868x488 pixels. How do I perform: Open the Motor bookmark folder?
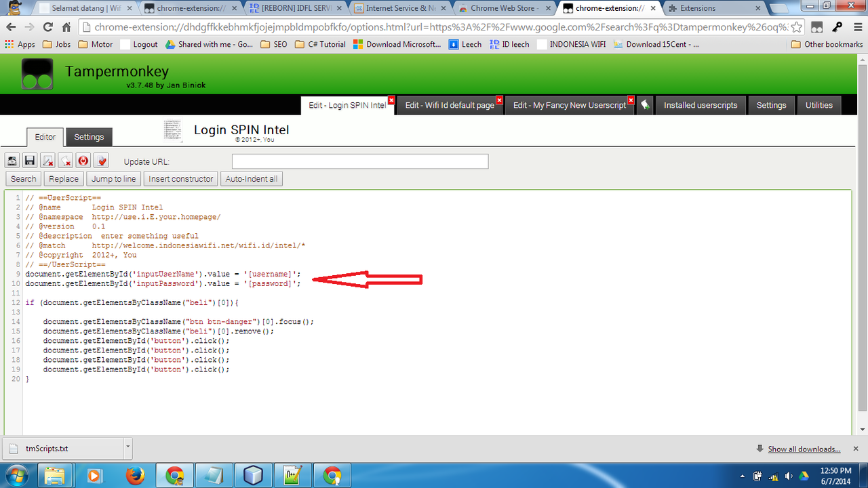[96, 44]
